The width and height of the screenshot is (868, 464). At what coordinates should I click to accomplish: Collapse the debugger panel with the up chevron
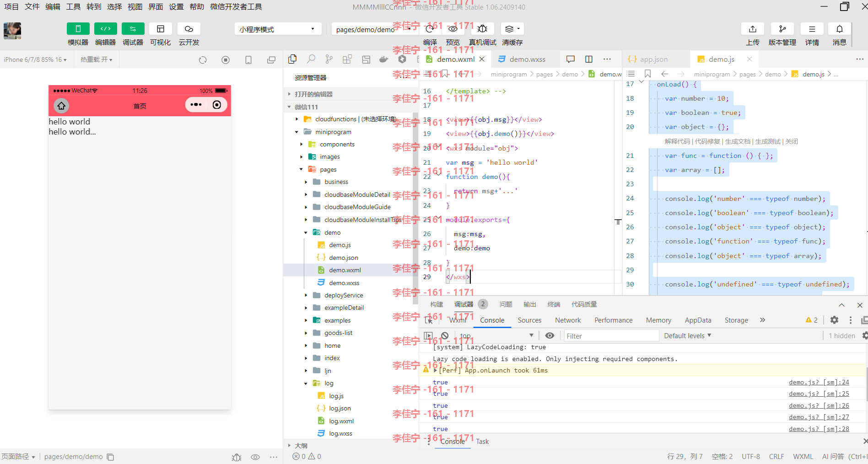841,305
